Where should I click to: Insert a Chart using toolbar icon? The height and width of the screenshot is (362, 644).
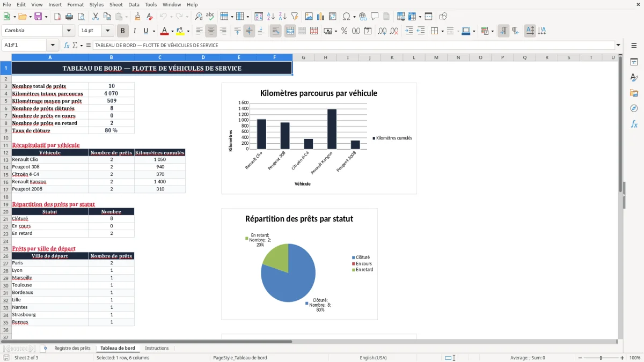pyautogui.click(x=321, y=17)
